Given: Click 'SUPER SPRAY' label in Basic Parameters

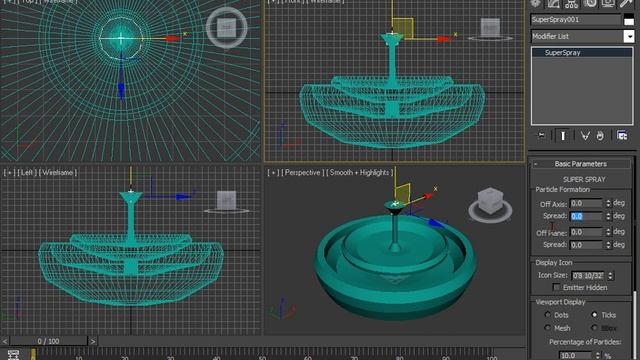Looking at the screenshot, I should (584, 179).
